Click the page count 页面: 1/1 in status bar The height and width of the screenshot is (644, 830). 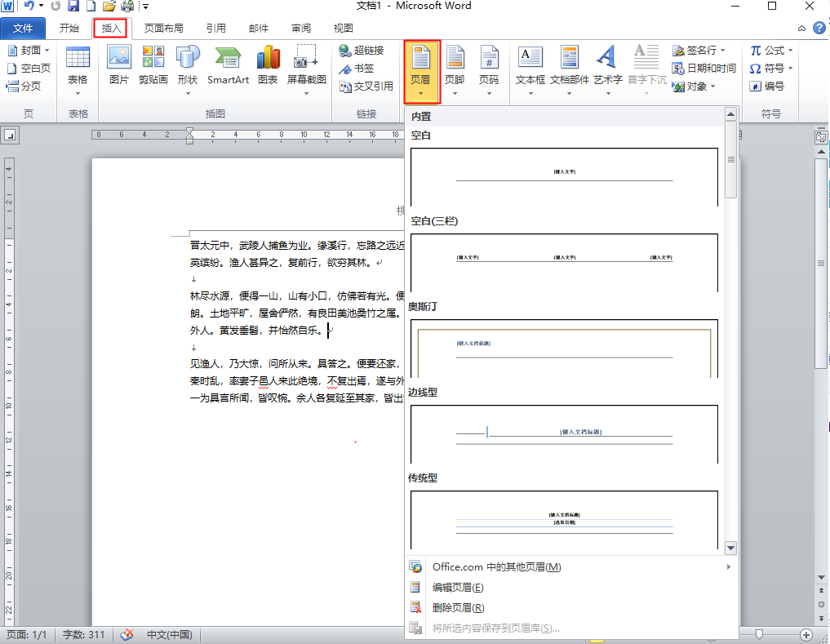(x=26, y=634)
